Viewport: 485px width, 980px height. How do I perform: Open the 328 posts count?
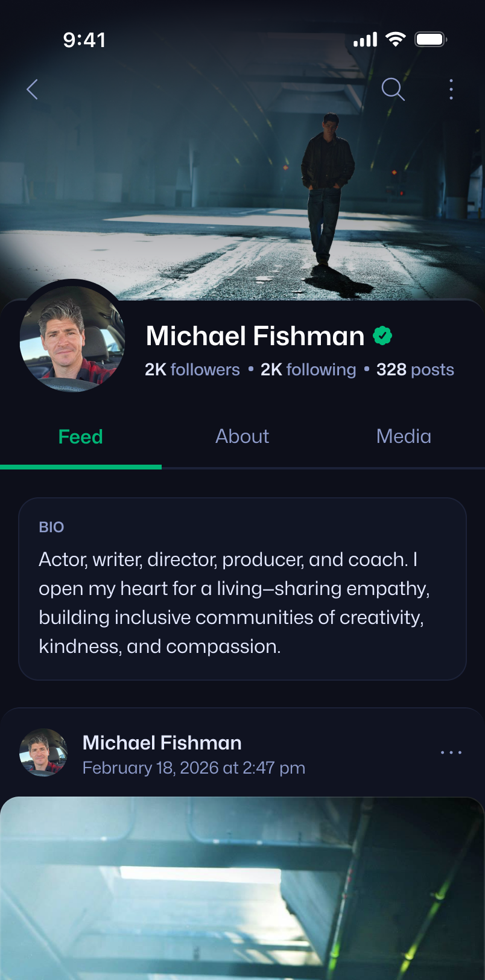(415, 369)
